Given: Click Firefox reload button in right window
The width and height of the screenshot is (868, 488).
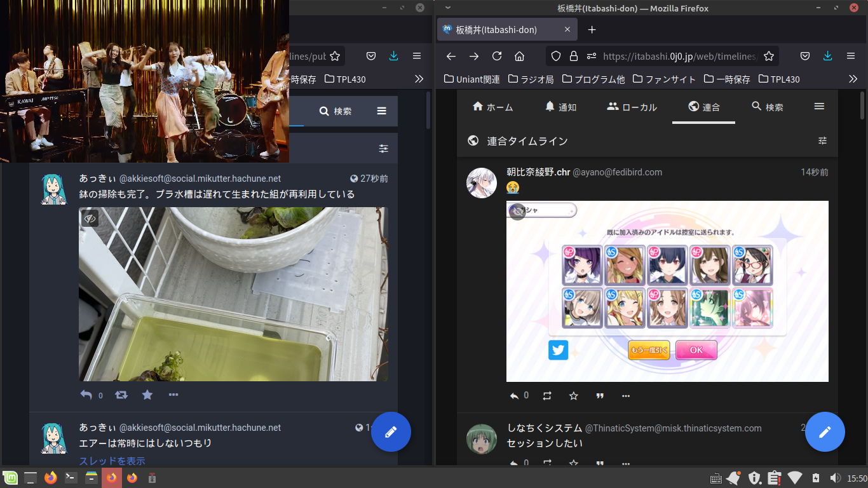Looking at the screenshot, I should point(497,56).
